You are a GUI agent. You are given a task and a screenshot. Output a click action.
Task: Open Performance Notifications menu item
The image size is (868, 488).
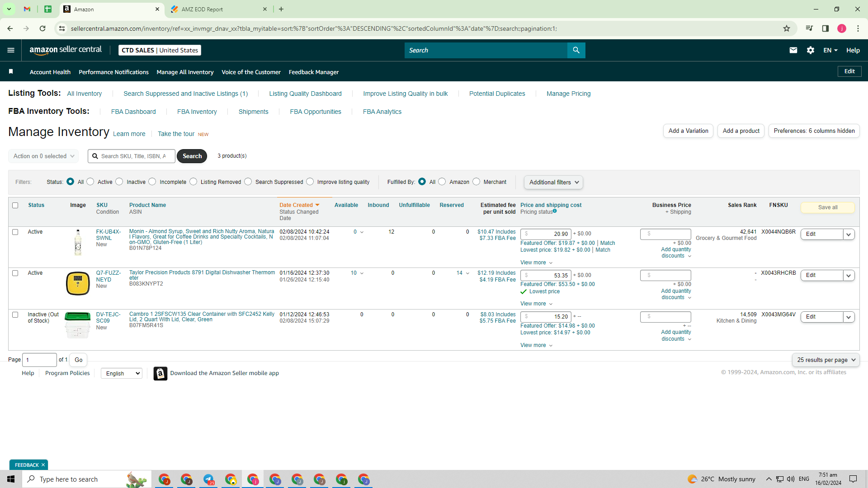tap(113, 72)
